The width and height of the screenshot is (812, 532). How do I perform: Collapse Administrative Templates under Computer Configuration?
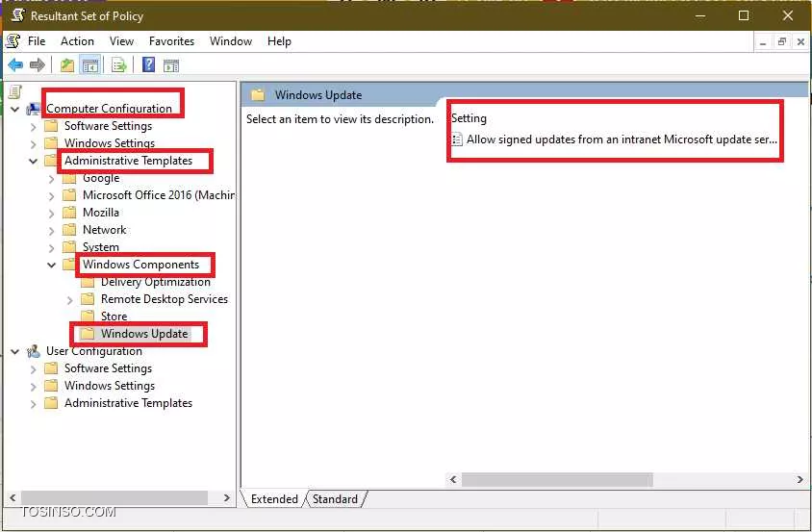pyautogui.click(x=33, y=161)
